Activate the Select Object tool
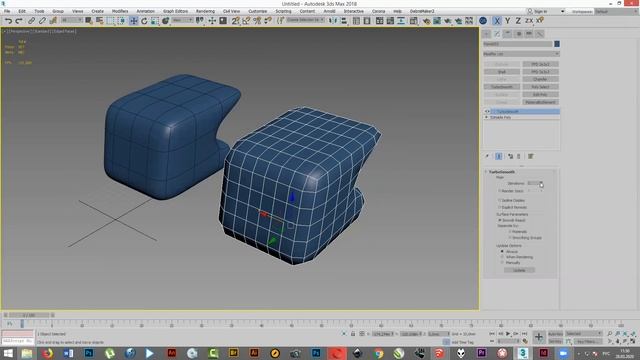The width and height of the screenshot is (640, 360). point(89,21)
